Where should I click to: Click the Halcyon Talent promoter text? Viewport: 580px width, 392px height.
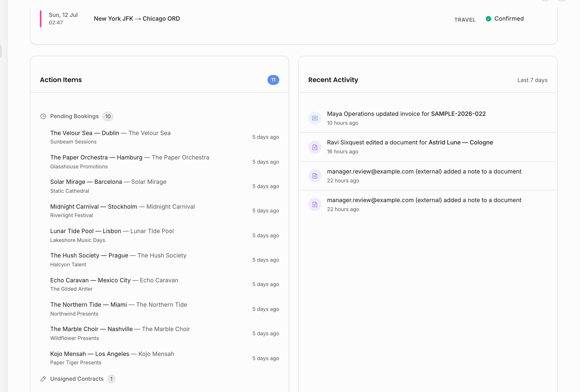(68, 264)
